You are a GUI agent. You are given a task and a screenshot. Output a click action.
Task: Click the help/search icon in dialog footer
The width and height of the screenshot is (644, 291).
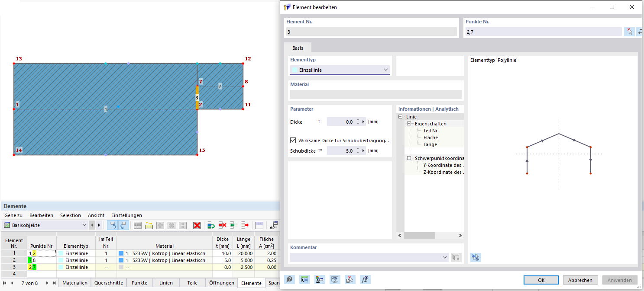pyautogui.click(x=290, y=280)
